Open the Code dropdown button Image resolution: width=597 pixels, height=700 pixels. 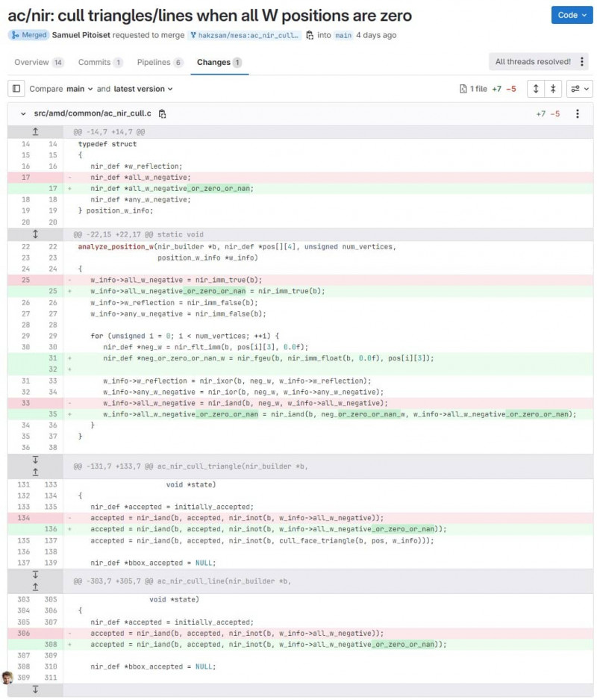(x=572, y=15)
